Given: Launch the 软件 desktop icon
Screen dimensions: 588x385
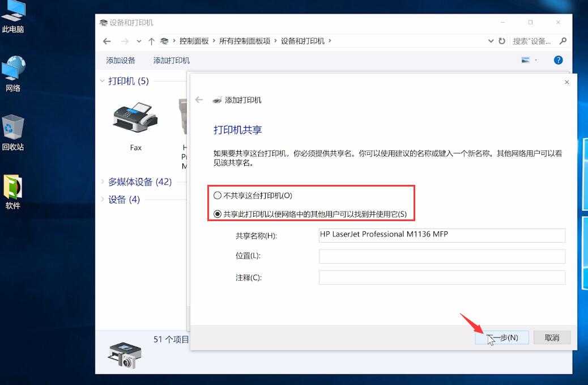Looking at the screenshot, I should tap(14, 187).
